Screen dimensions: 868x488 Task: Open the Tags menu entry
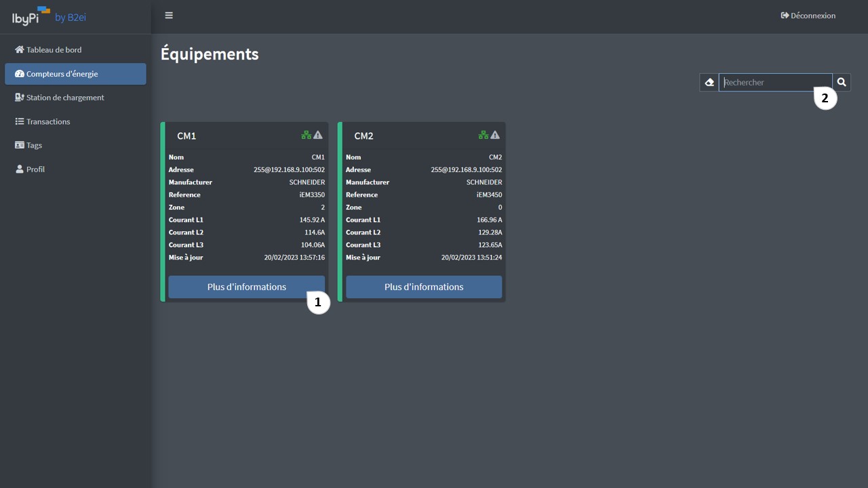point(75,145)
